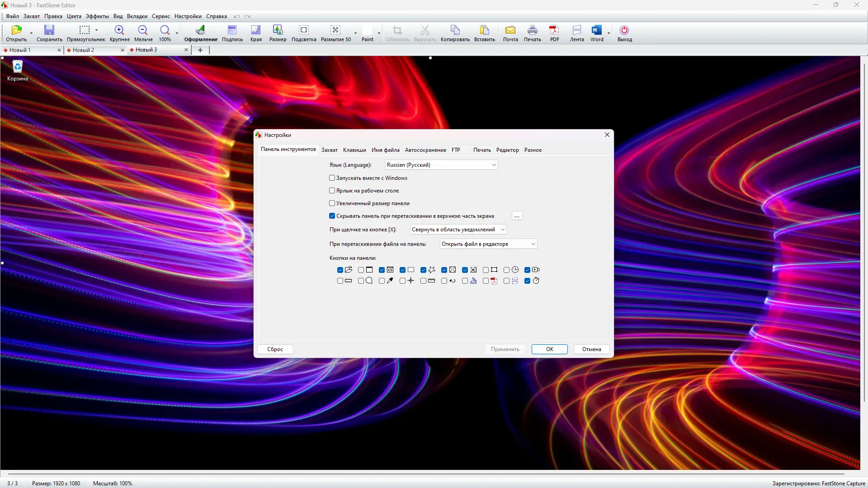
Task: Check Ярлык на рабочем столе option
Action: tap(332, 191)
